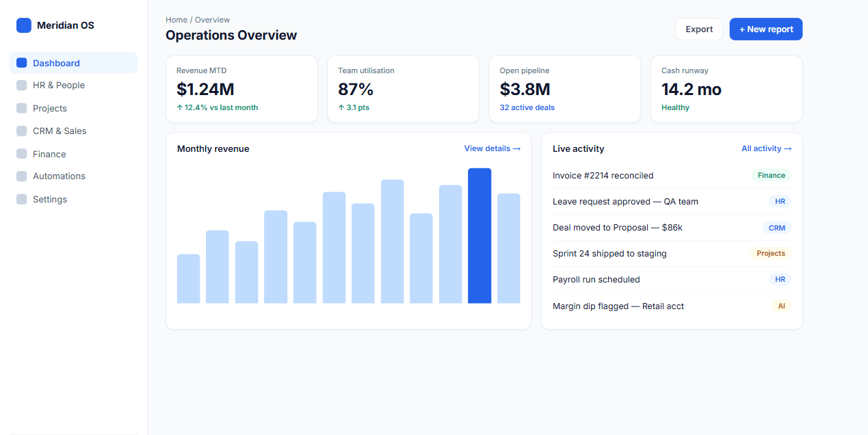Click the AI tag on Margin dip row
The height and width of the screenshot is (435, 868).
point(781,306)
